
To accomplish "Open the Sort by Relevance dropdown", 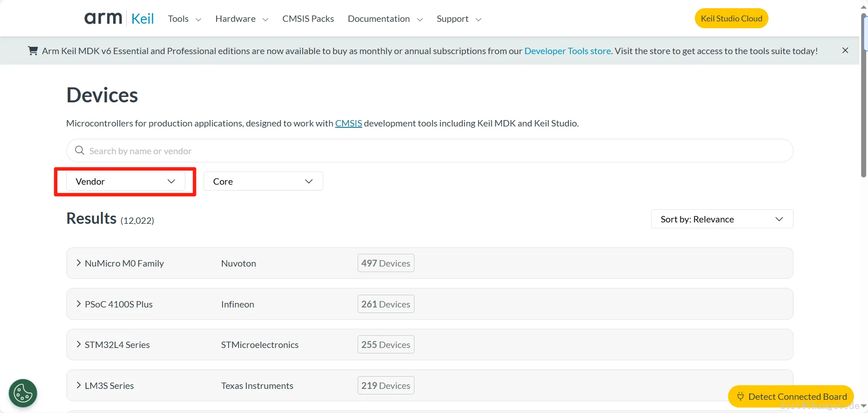I will [722, 219].
